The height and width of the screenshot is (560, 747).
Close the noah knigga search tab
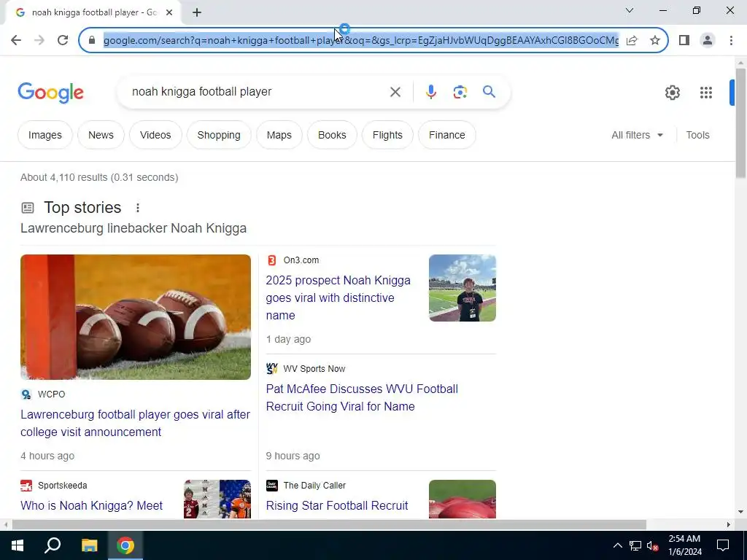click(x=169, y=12)
